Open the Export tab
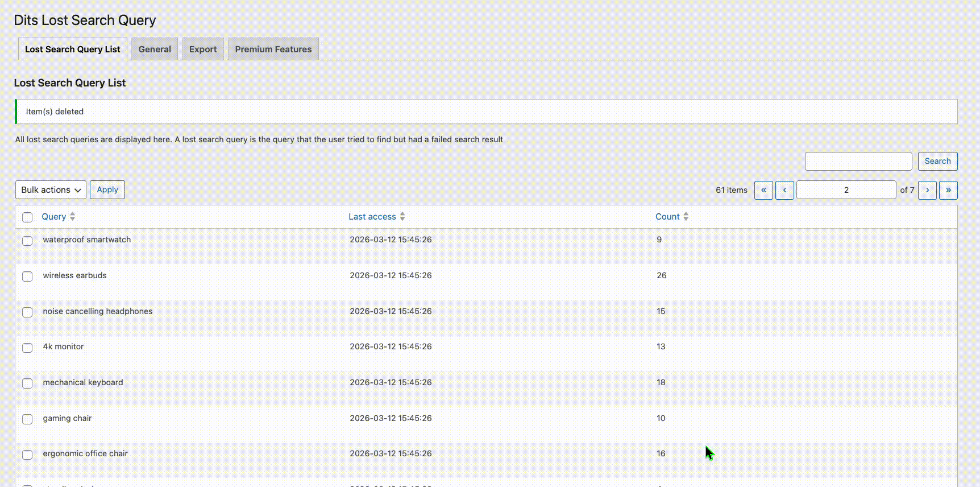 point(203,49)
